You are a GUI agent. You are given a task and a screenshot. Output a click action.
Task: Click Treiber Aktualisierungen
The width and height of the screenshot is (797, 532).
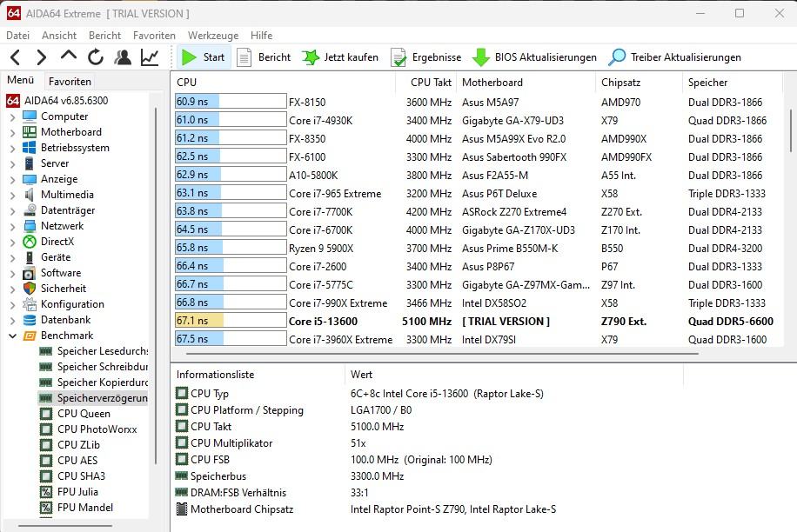(674, 57)
